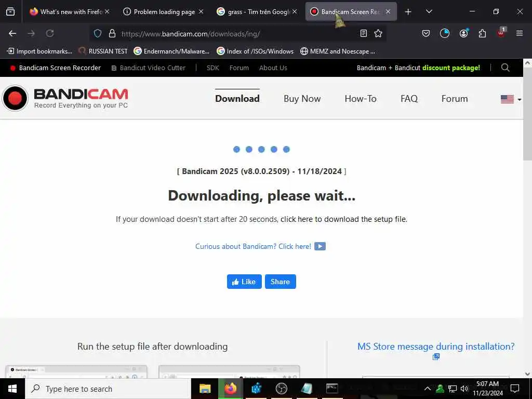Open the language flag dropdown
This screenshot has height=399, width=532.
(x=511, y=99)
